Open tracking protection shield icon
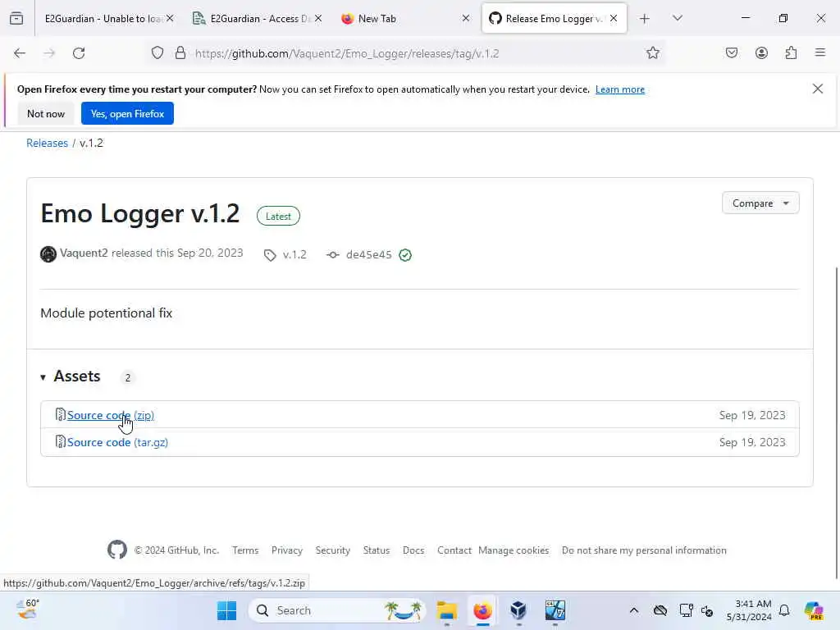Image resolution: width=840 pixels, height=630 pixels. pyautogui.click(x=157, y=53)
